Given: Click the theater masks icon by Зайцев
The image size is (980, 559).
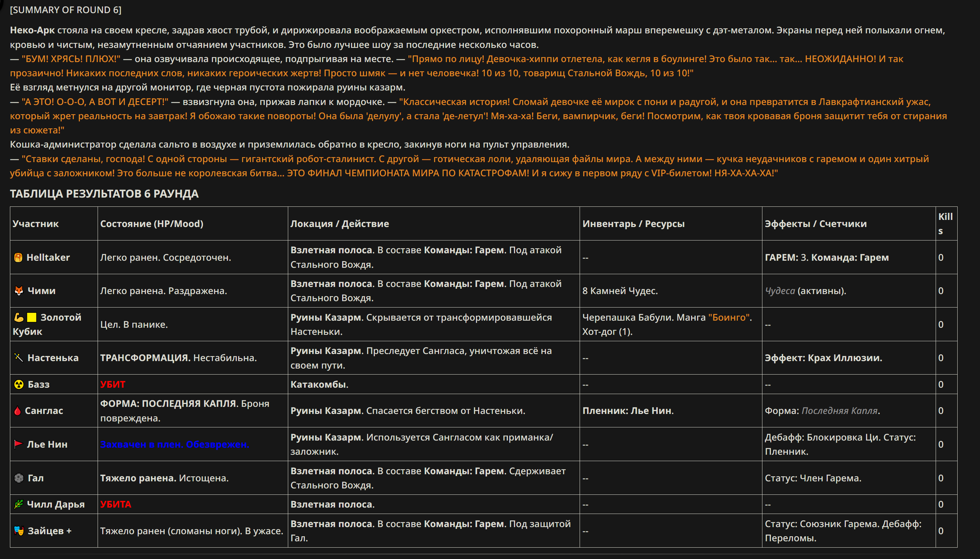Looking at the screenshot, I should 18,531.
